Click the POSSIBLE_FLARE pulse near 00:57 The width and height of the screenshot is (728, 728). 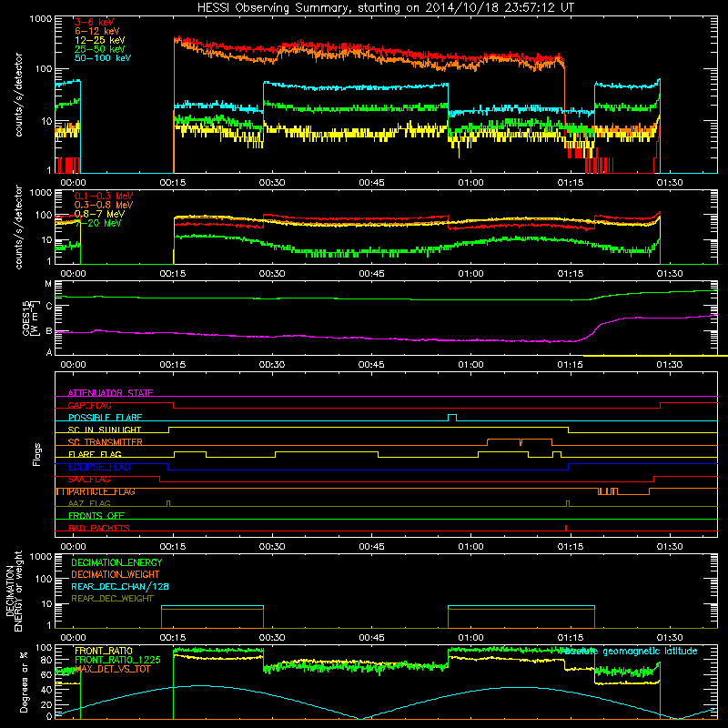452,418
